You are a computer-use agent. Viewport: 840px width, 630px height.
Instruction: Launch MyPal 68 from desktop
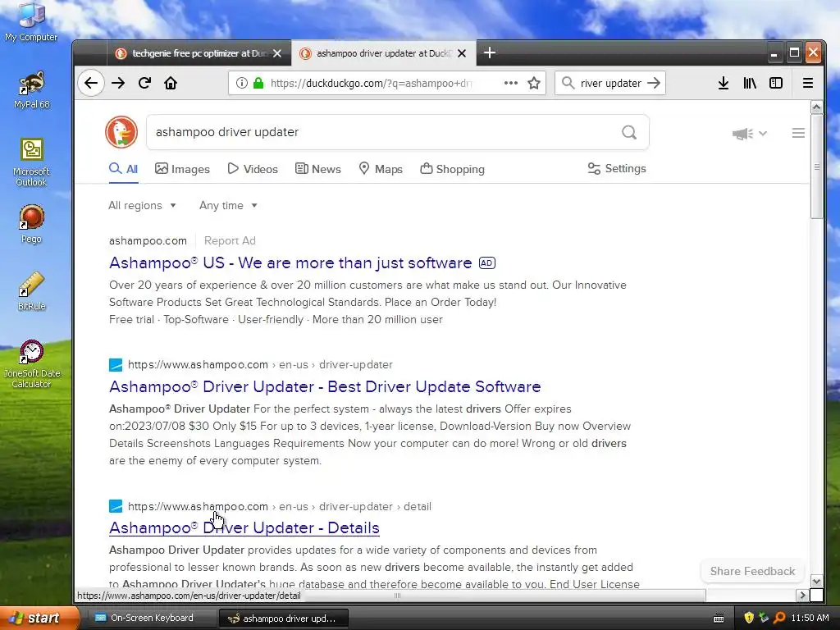[x=32, y=90]
